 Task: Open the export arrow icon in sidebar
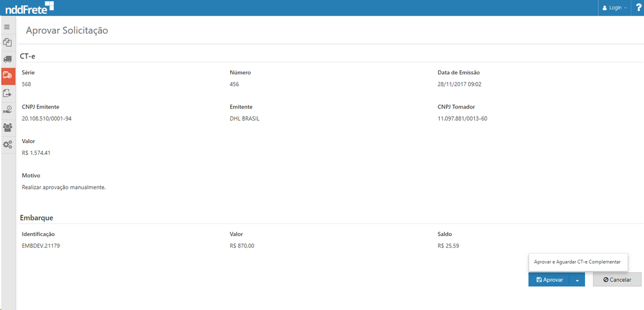[8, 93]
